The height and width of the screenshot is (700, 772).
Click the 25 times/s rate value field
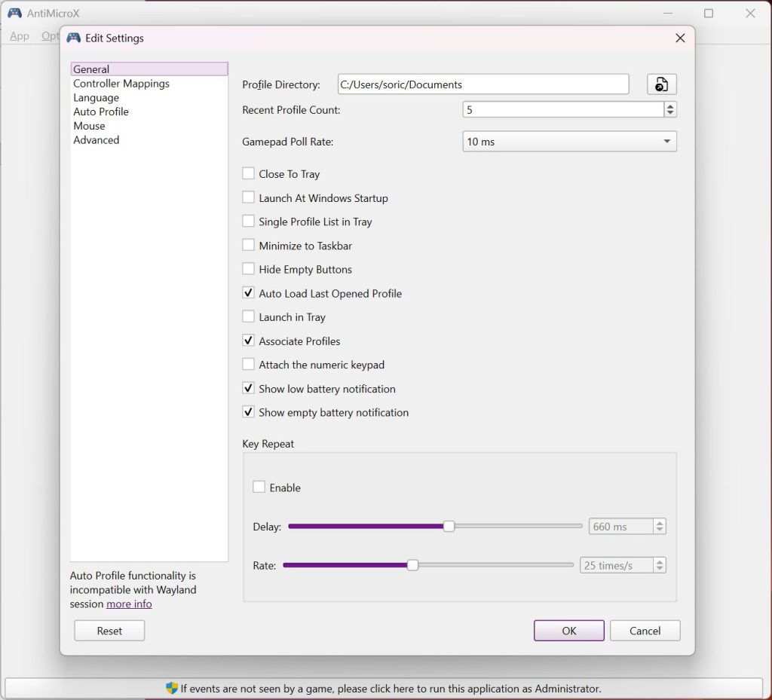617,565
